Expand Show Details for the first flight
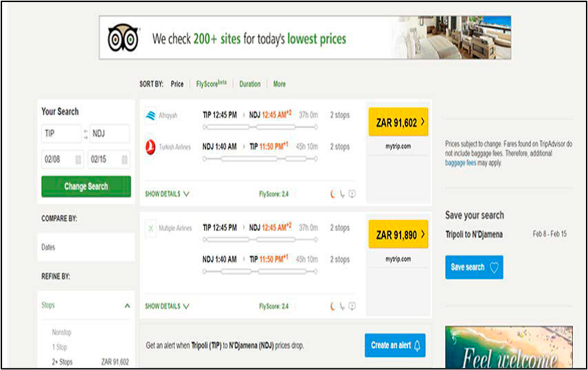This screenshot has height=370, width=588. [x=167, y=194]
